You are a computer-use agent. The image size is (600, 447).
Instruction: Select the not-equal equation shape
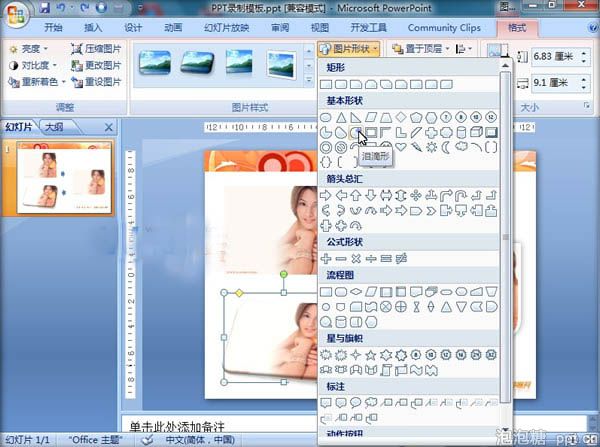[x=401, y=259]
